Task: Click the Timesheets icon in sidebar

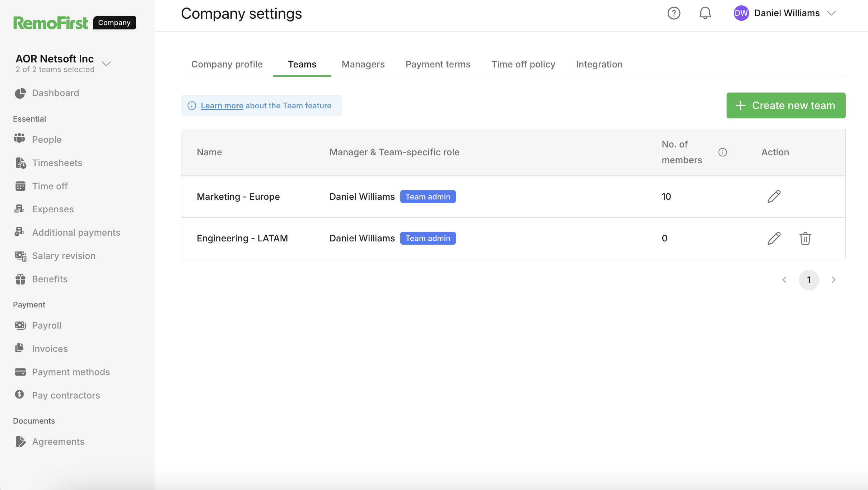Action: (x=21, y=163)
